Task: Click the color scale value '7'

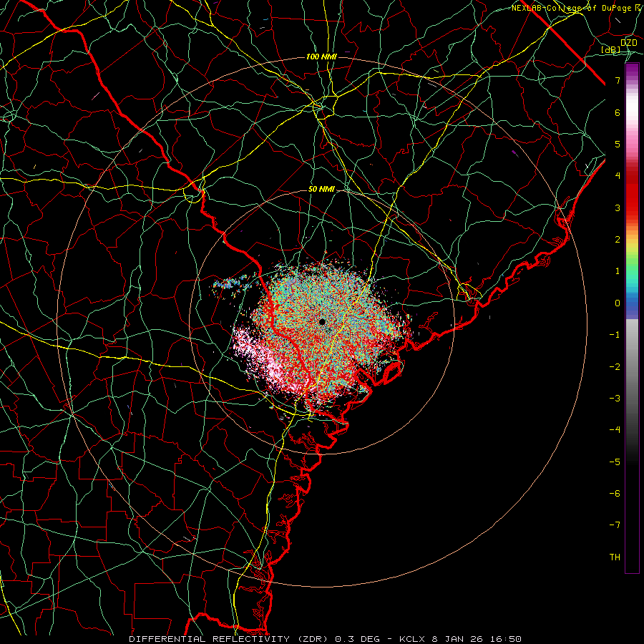Action: [618, 80]
